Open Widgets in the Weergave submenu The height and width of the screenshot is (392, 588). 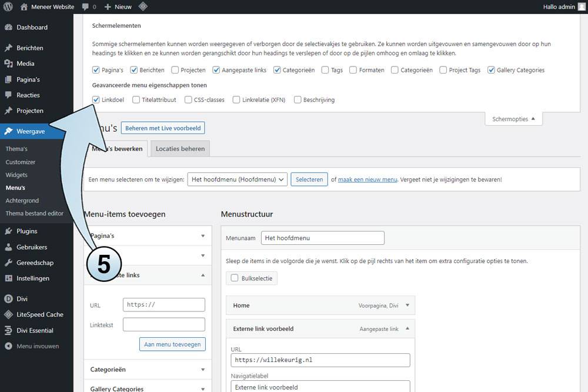coord(16,175)
